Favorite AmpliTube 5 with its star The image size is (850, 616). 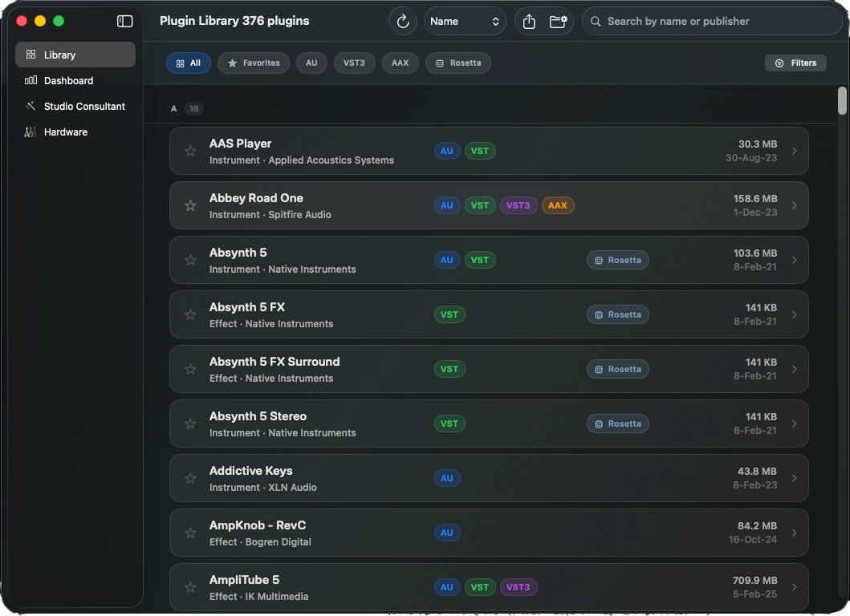[190, 587]
